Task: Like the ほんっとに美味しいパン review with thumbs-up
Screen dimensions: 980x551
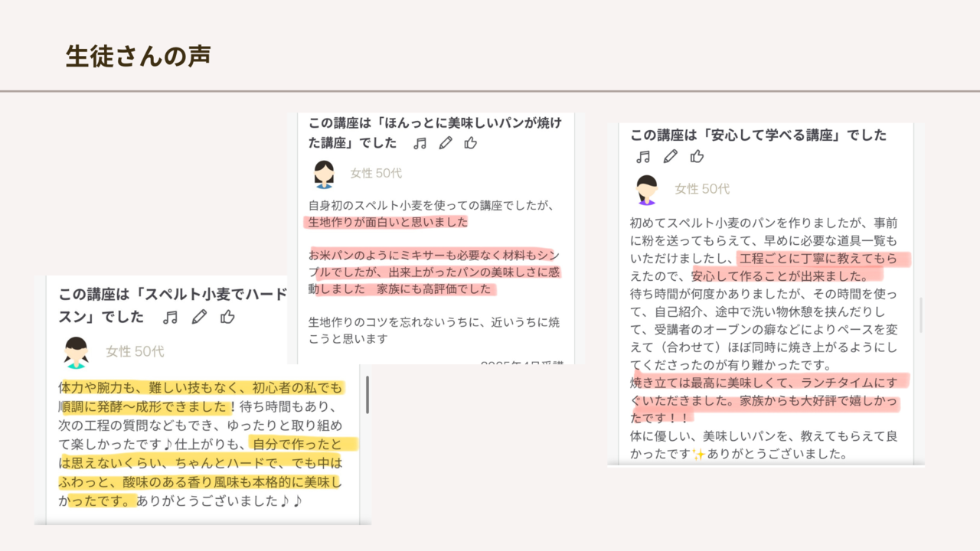Action: coord(471,143)
